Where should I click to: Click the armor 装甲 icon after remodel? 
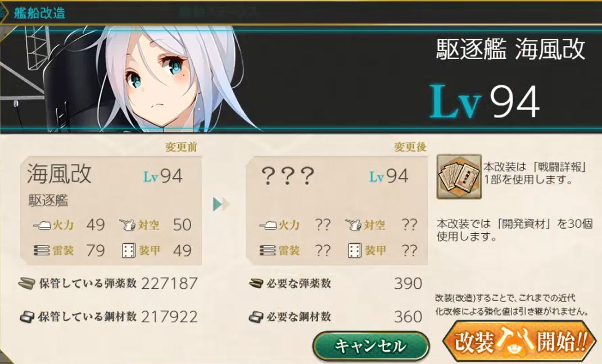click(354, 251)
